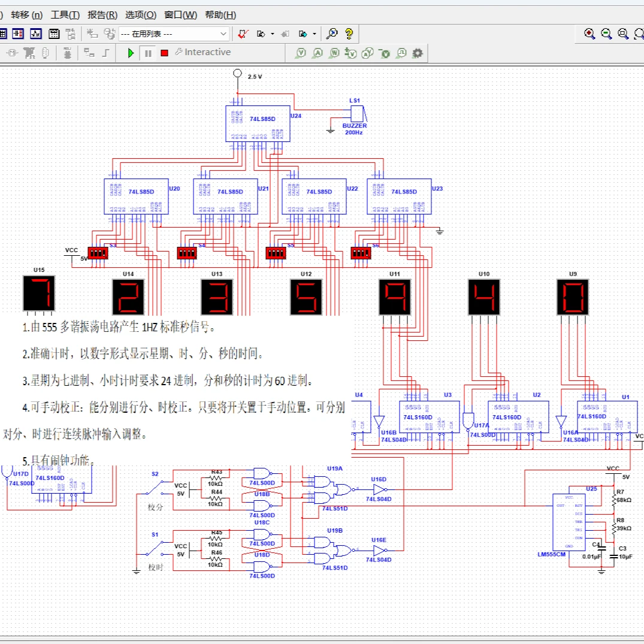Pause the simulation
Screen dimensions: 644x644
point(148,53)
